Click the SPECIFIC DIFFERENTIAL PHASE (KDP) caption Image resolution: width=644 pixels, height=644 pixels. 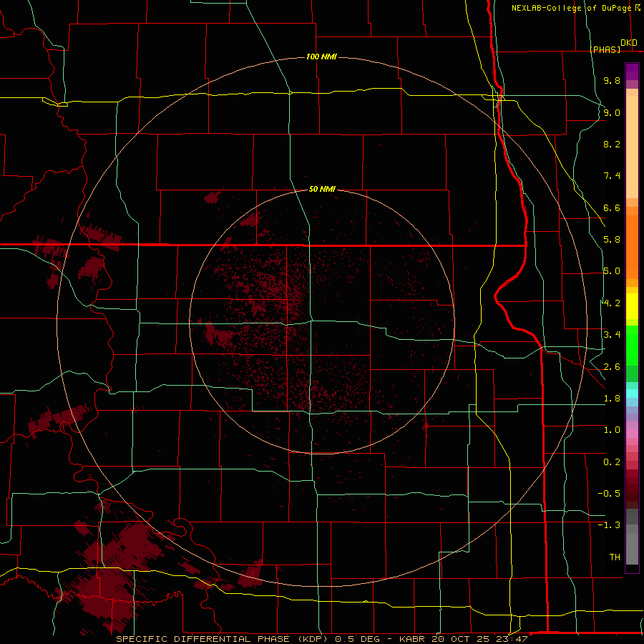coord(221,639)
